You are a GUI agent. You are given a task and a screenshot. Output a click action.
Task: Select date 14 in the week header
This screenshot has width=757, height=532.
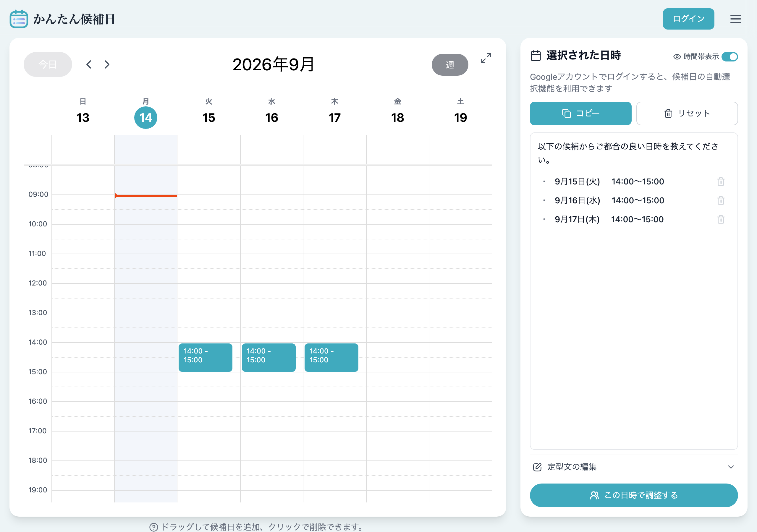[146, 118]
